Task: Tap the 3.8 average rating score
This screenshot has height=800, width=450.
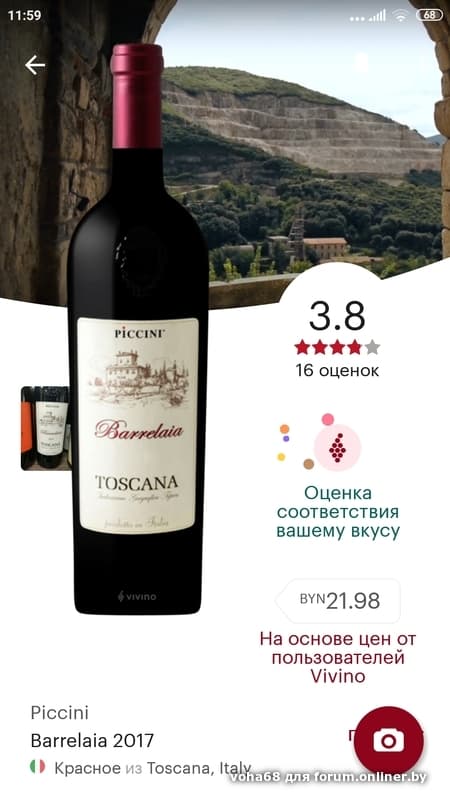Action: (x=337, y=316)
